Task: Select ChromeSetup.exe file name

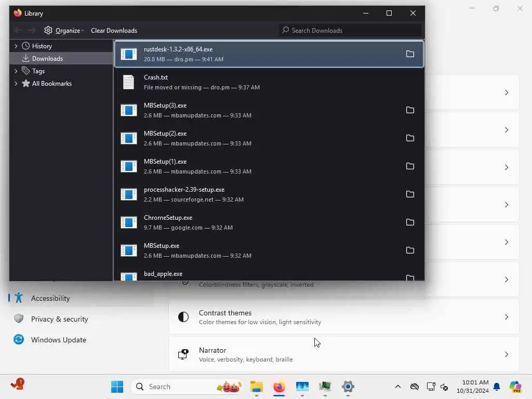Action: point(168,218)
